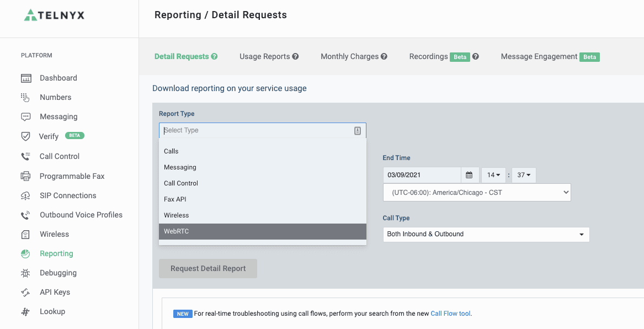Image resolution: width=644 pixels, height=329 pixels.
Task: Open the End Time minute dropdown
Action: coord(524,175)
